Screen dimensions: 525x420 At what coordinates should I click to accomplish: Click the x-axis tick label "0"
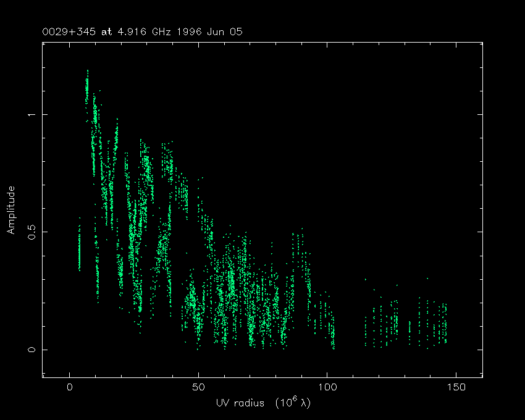tap(70, 388)
